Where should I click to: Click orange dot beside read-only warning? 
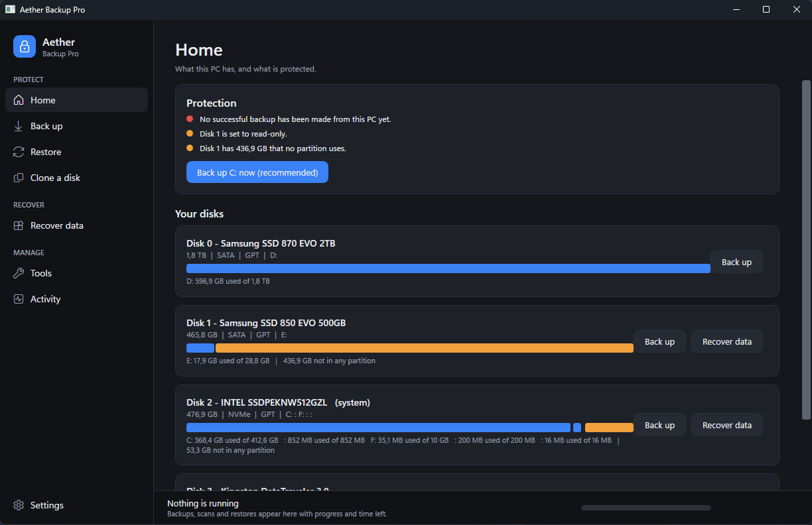[190, 133]
